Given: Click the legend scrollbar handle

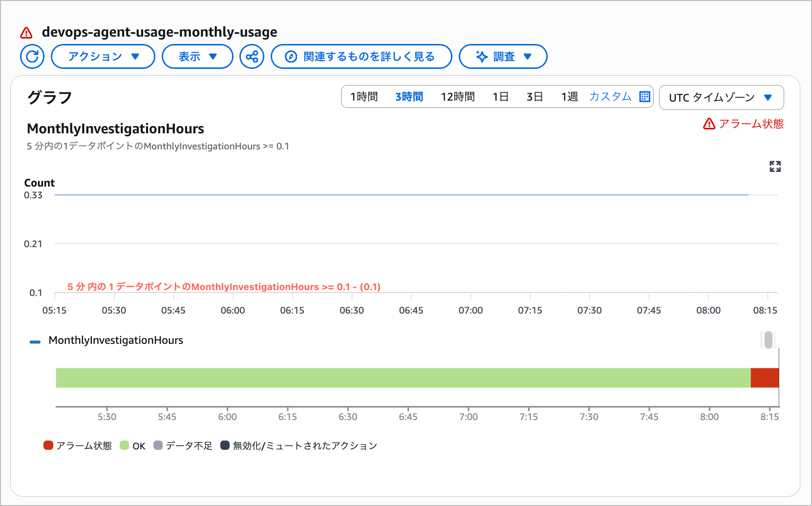Looking at the screenshot, I should tap(769, 340).
